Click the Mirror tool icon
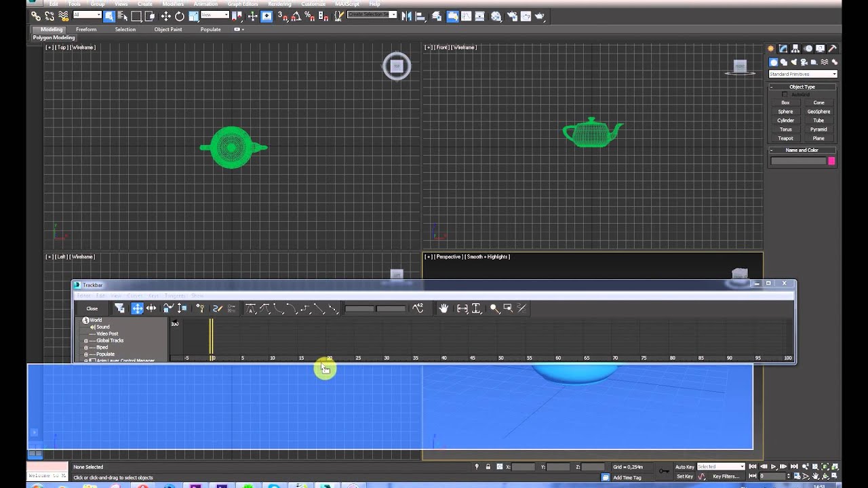 407,16
